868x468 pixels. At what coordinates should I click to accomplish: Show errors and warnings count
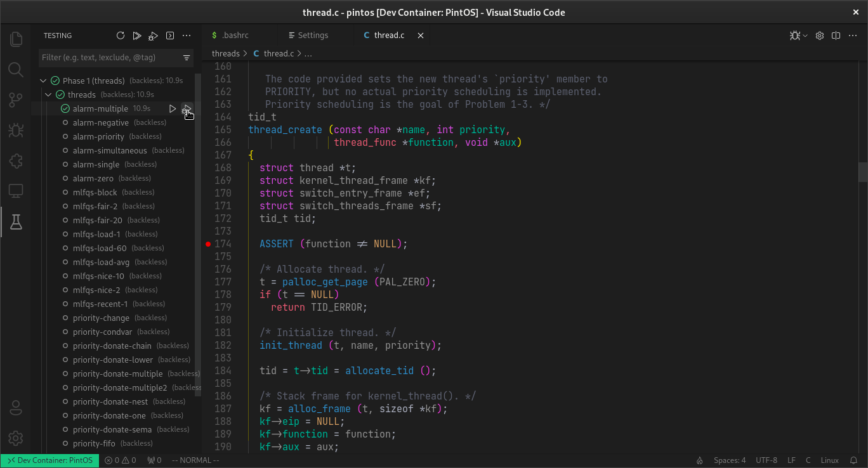point(121,460)
